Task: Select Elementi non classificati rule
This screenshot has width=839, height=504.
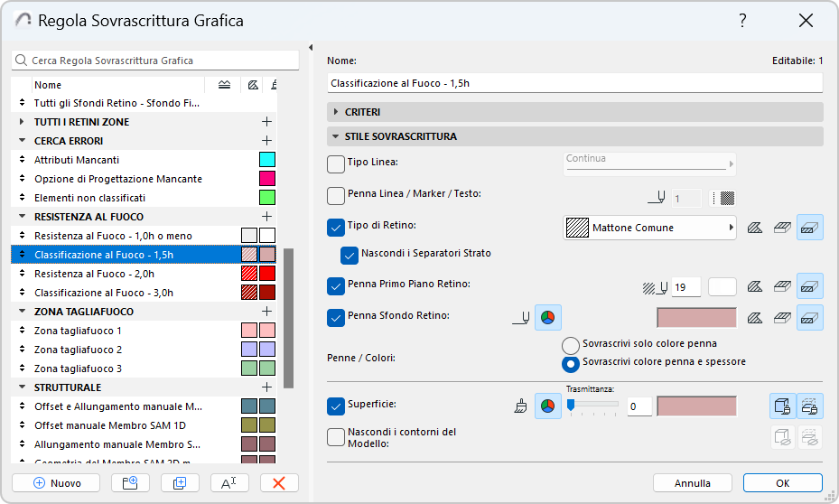Action: 89,198
